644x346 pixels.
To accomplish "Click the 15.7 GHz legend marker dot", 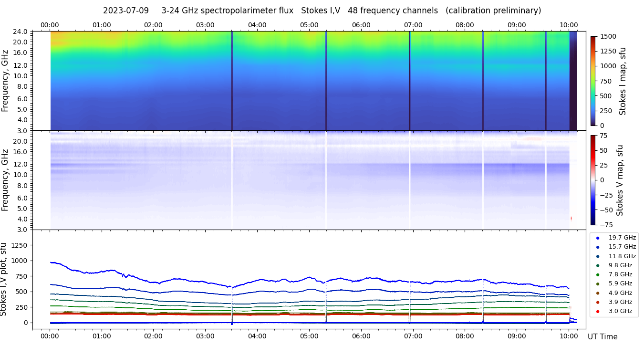I will (x=598, y=247).
